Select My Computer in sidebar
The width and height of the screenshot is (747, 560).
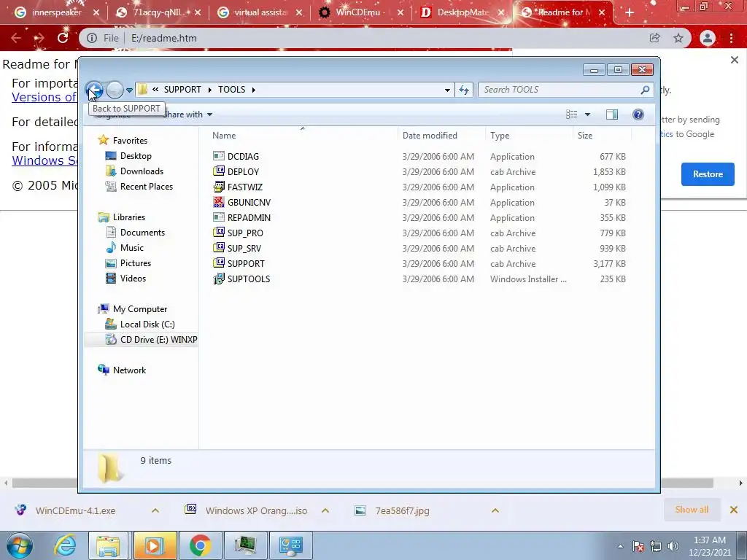[140, 309]
